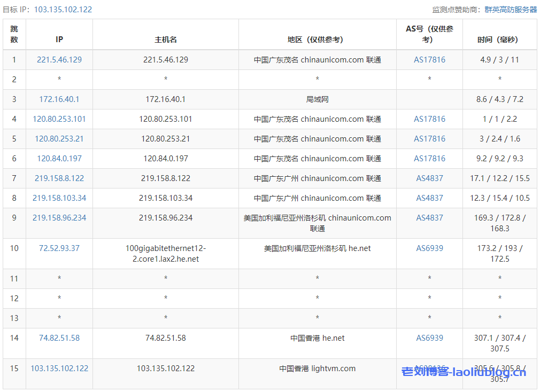The width and height of the screenshot is (540, 392).
Task: Click the IP link 120.80.253.101
Action: tap(59, 119)
